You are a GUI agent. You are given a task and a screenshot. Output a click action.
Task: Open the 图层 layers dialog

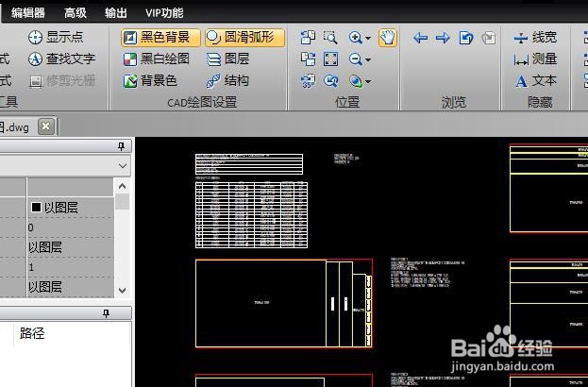[x=227, y=59]
